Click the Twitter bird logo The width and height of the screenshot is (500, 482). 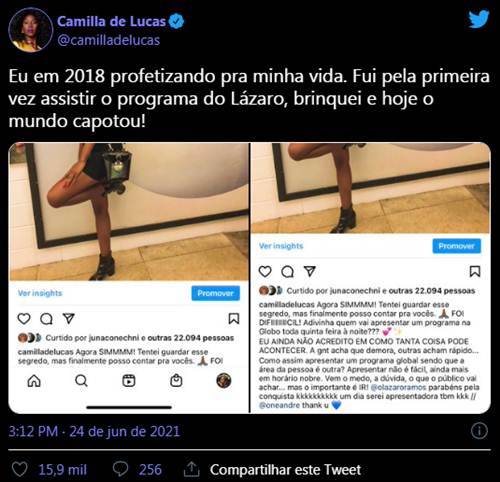tap(479, 19)
